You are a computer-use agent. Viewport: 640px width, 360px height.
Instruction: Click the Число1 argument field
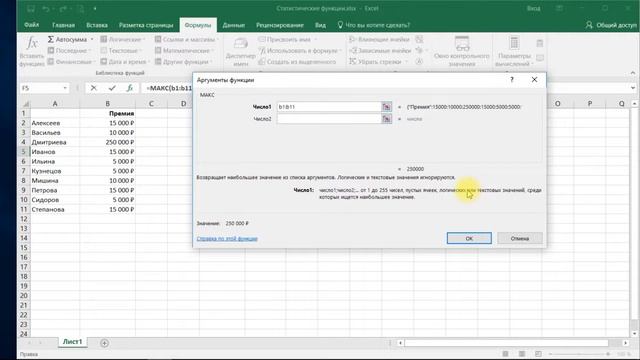click(329, 107)
